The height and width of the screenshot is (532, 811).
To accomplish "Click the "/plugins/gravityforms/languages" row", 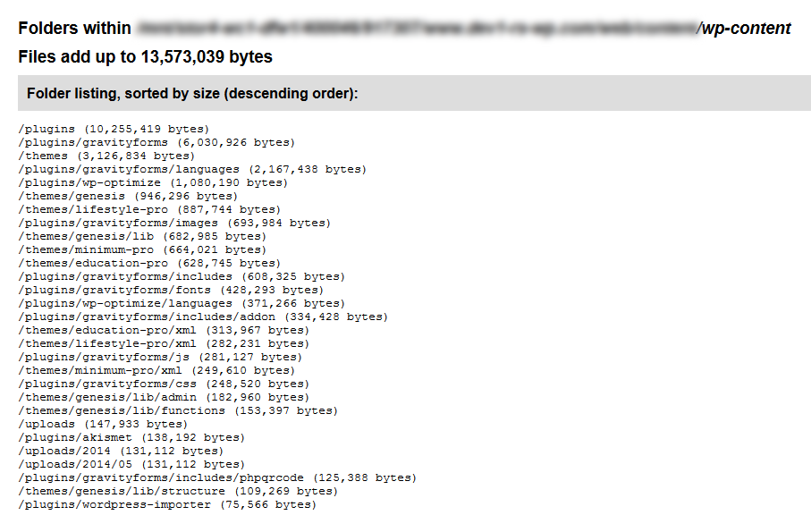I will click(x=192, y=169).
